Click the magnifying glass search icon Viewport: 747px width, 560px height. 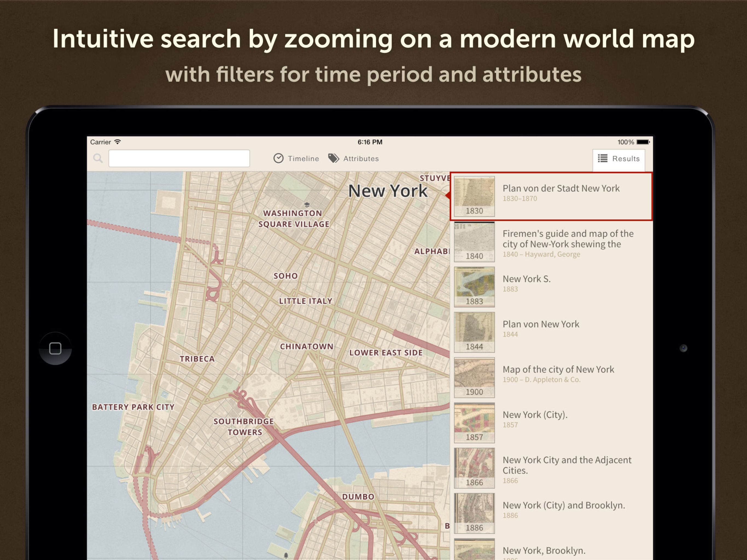coord(98,158)
